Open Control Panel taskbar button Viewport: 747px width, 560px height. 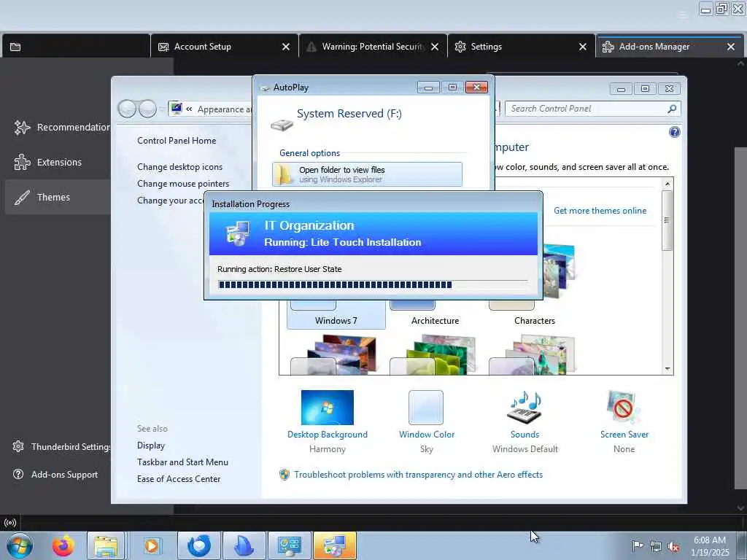click(289, 545)
